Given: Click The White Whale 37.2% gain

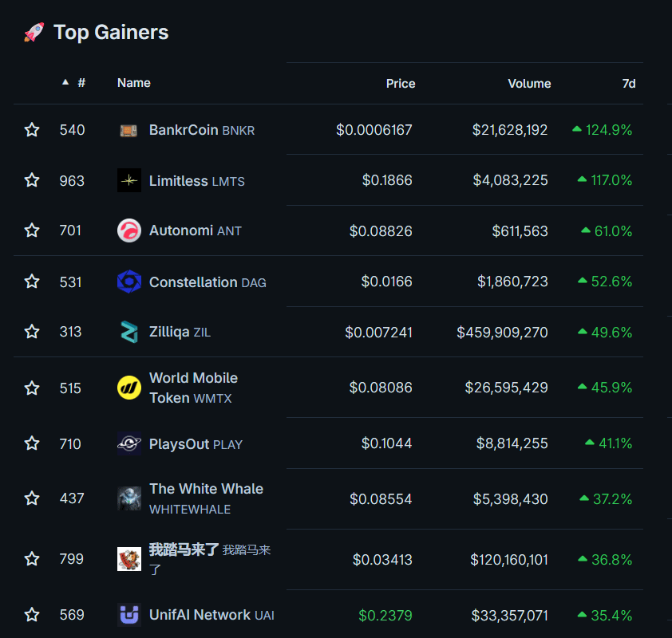Looking at the screenshot, I should [606, 499].
